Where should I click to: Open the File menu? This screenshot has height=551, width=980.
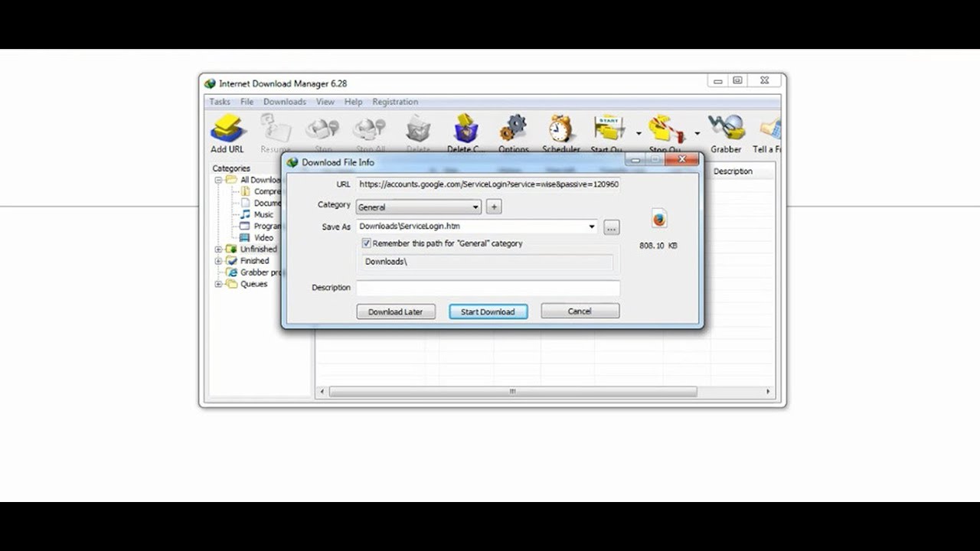click(247, 102)
